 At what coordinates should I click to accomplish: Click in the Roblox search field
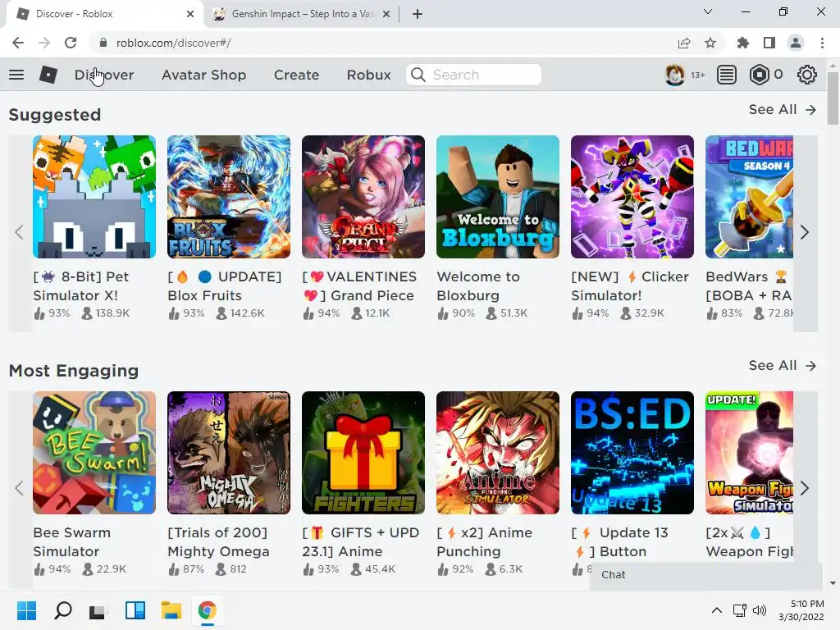click(x=473, y=75)
